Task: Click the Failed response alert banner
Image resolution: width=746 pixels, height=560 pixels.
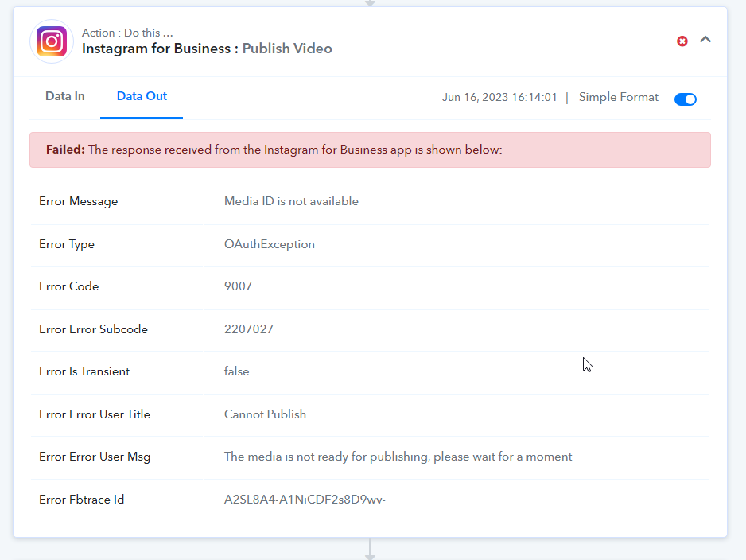Action: (x=370, y=150)
